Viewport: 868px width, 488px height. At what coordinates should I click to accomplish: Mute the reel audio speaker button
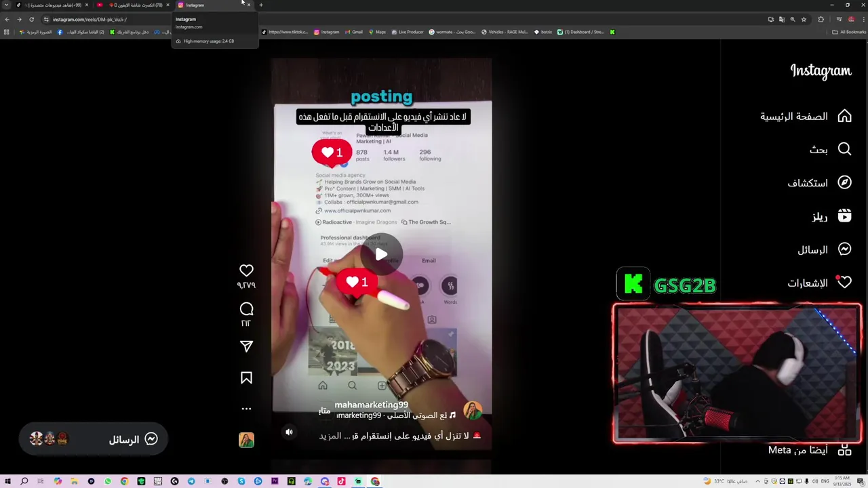289,432
